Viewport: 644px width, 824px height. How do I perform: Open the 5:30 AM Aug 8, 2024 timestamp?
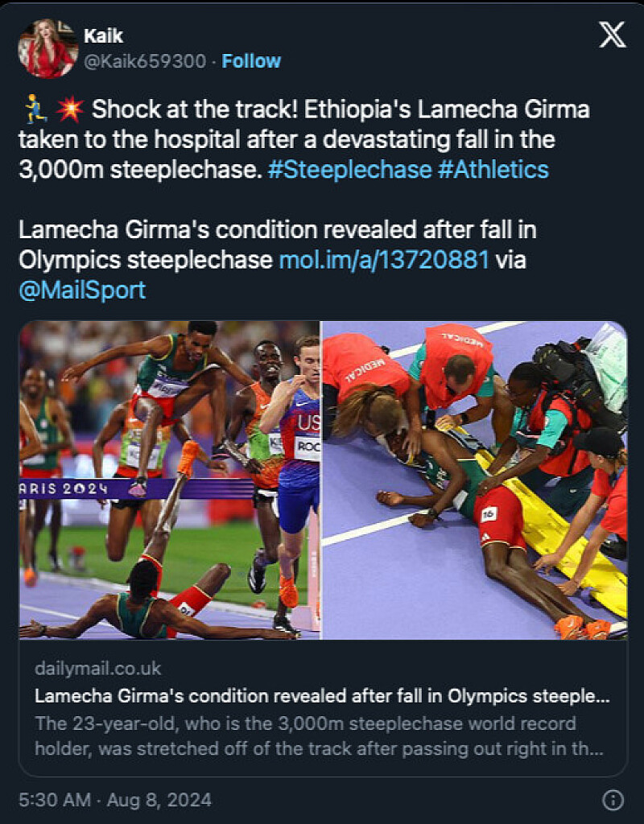(x=115, y=800)
